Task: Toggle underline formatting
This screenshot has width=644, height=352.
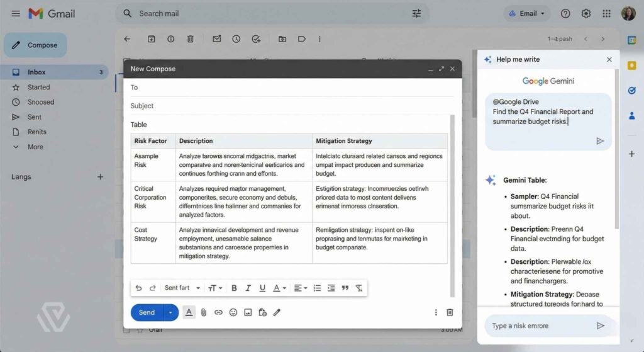Action: click(262, 288)
